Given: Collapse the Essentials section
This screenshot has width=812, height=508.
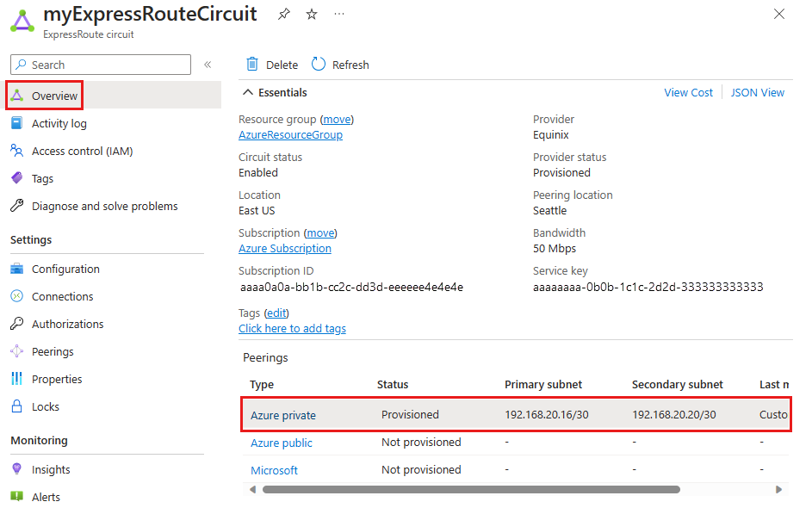Looking at the screenshot, I should point(247,92).
